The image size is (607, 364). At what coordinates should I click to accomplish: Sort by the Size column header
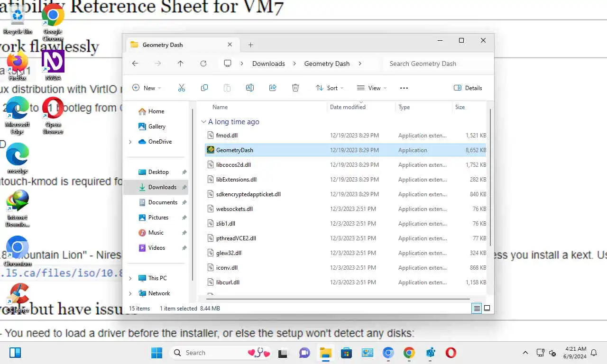(x=469, y=107)
